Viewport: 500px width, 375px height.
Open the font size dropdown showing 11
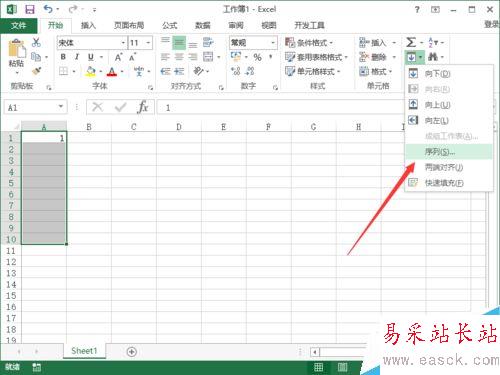click(140, 43)
